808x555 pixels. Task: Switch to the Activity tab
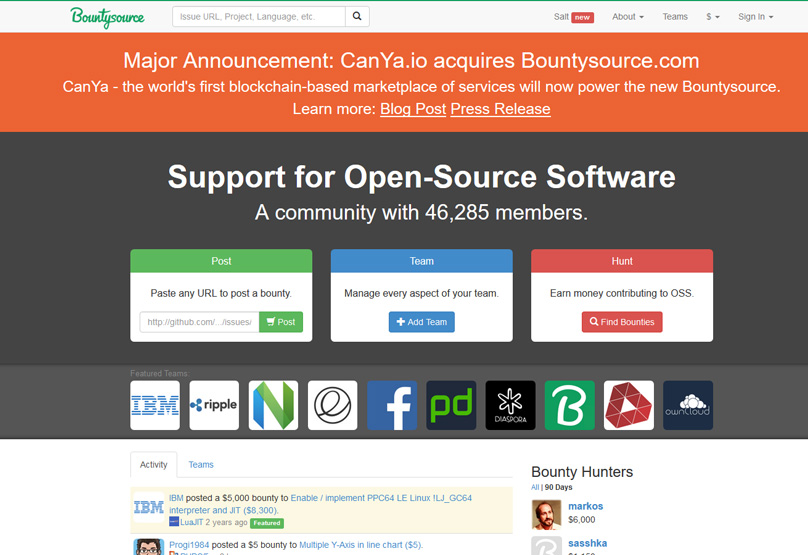(154, 464)
